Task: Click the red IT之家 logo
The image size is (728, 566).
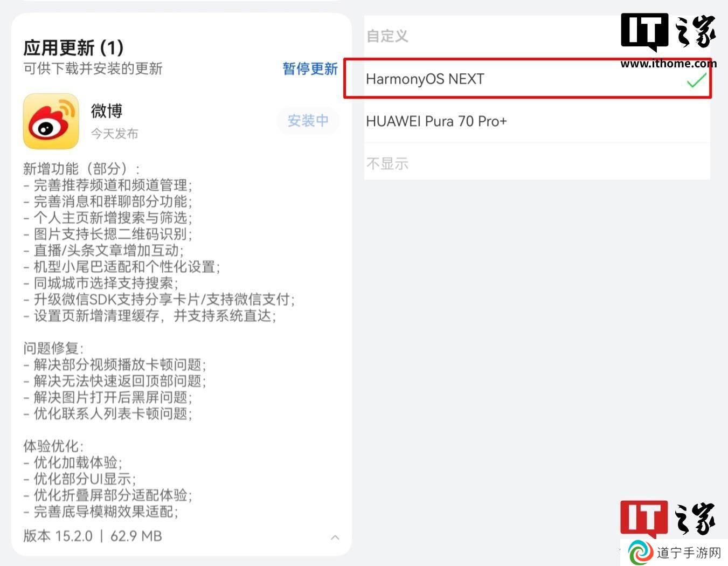Action: click(x=668, y=519)
